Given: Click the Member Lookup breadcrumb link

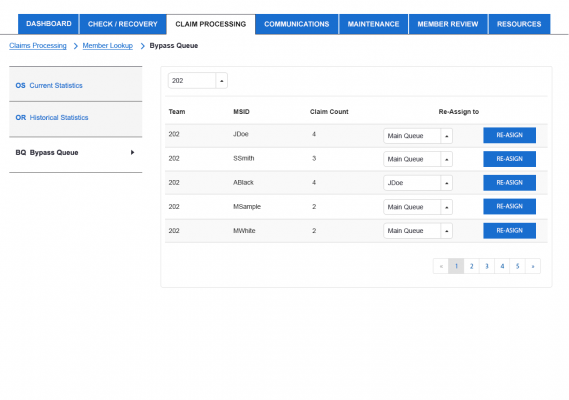Looking at the screenshot, I should click(x=107, y=46).
